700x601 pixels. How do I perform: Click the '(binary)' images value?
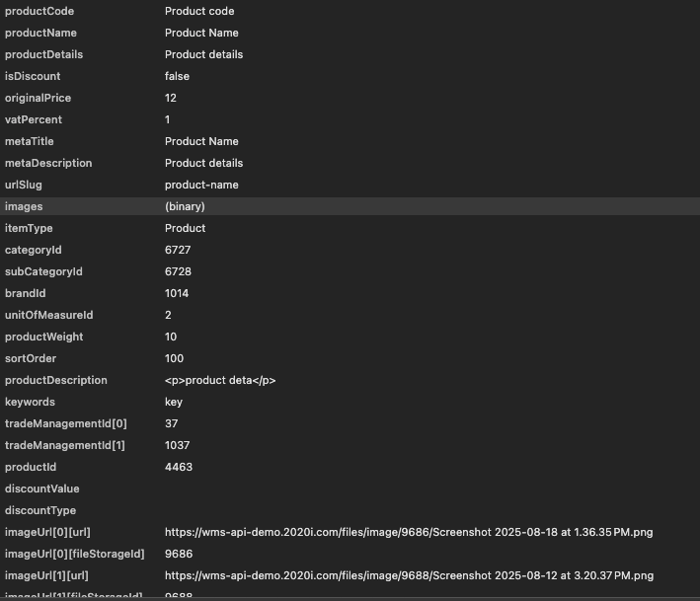(185, 206)
